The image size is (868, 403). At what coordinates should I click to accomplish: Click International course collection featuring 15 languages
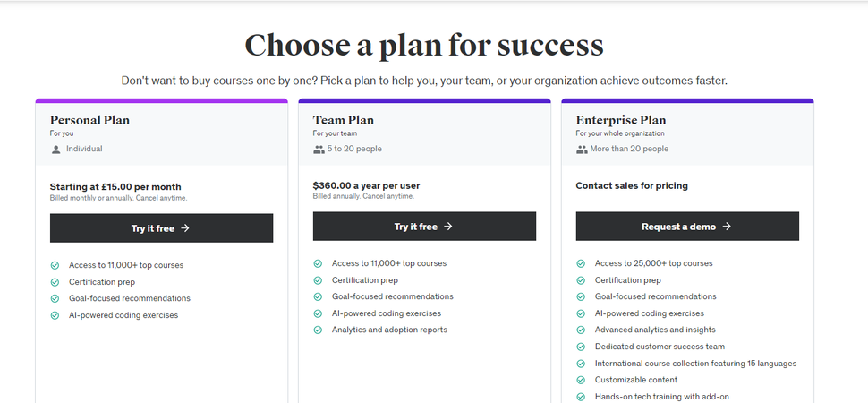[x=695, y=364]
